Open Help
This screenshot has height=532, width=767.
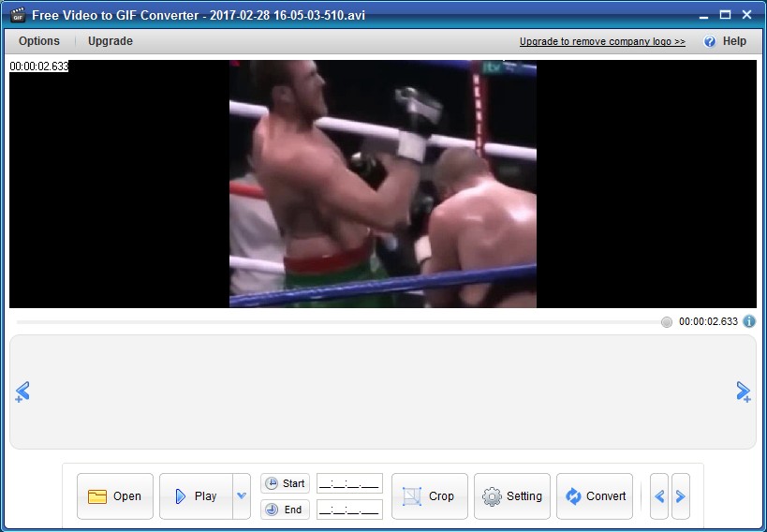point(725,41)
